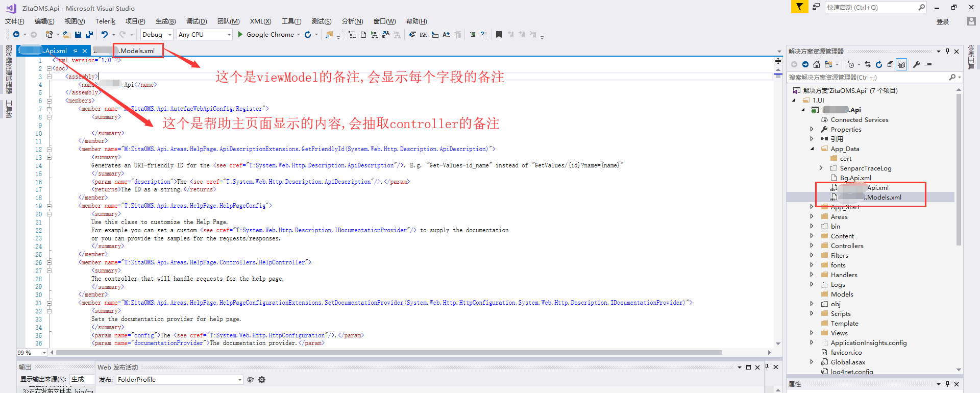Click the yellow notifications filter flag icon
Image resolution: width=980 pixels, height=393 pixels.
[799, 7]
